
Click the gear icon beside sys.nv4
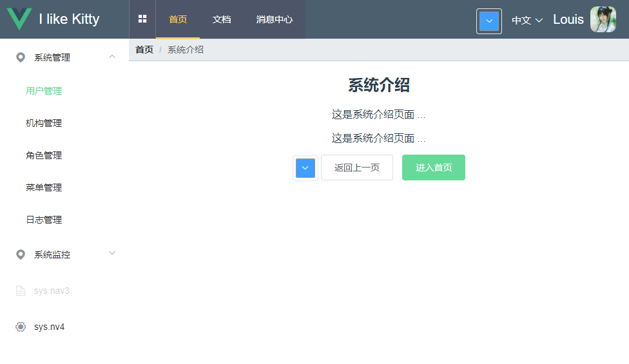(21, 327)
